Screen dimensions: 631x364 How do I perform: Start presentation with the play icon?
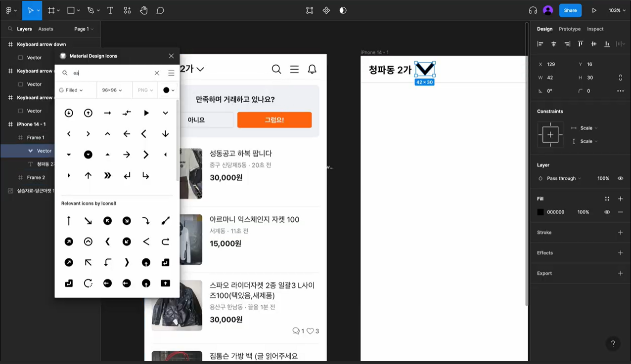[594, 10]
